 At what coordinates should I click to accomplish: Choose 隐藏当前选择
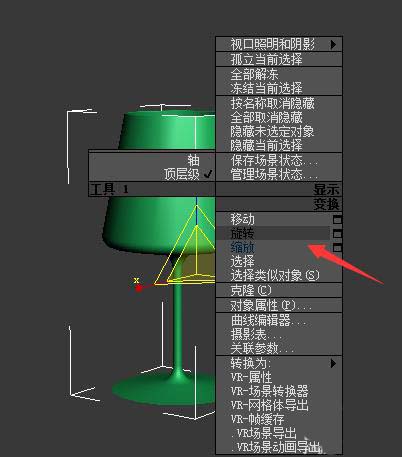(279, 145)
